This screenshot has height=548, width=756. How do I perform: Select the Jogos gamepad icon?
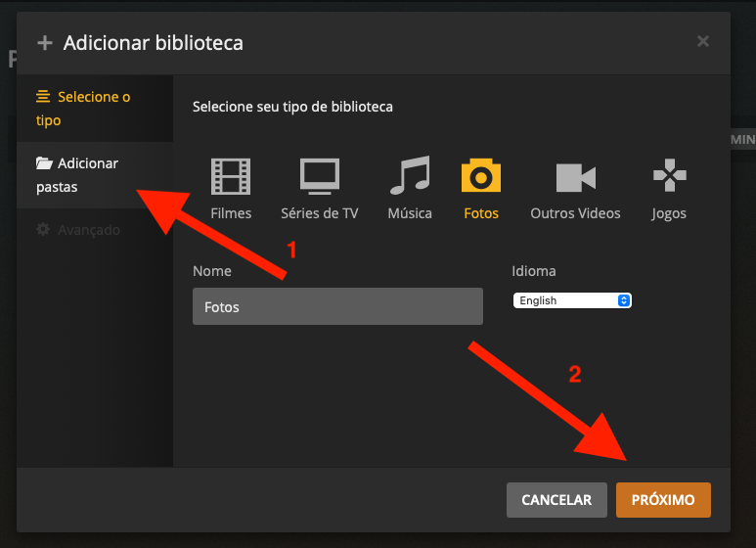(669, 176)
